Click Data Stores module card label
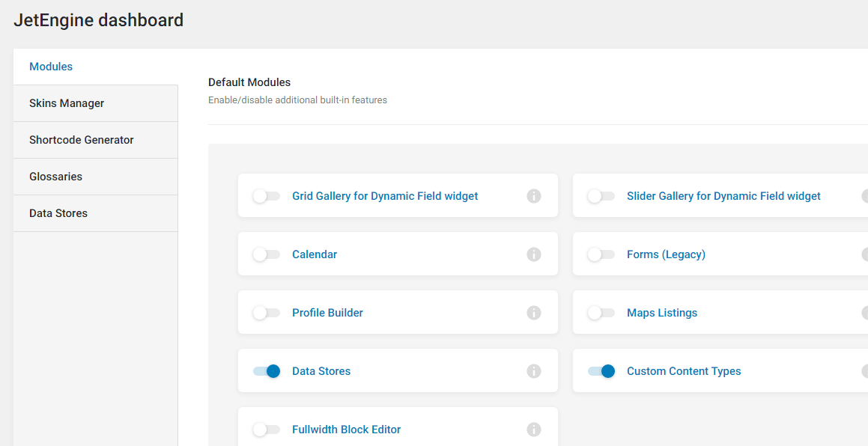This screenshot has height=446, width=868. coord(321,371)
